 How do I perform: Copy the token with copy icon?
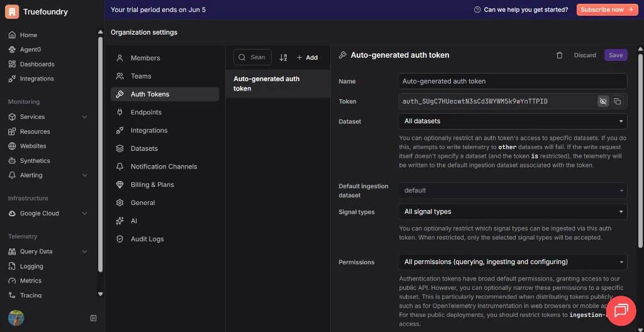(x=617, y=101)
